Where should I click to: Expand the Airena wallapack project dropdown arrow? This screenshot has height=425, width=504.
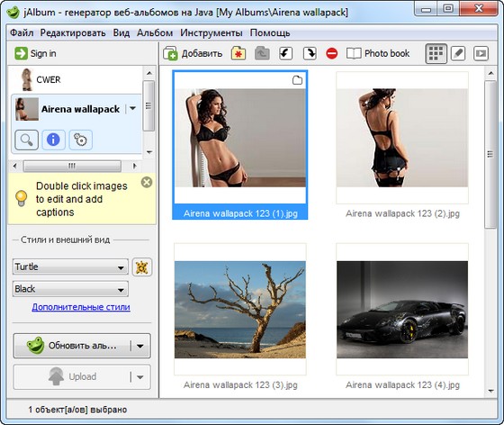point(133,109)
